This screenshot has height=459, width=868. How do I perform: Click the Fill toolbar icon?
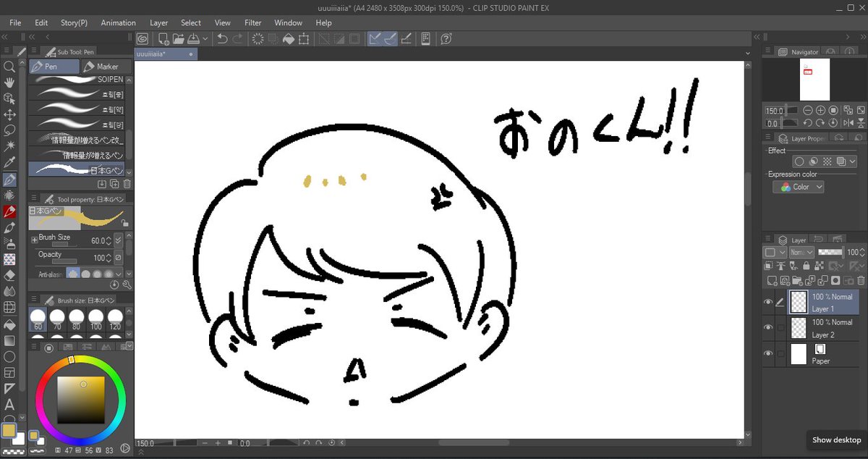click(289, 38)
